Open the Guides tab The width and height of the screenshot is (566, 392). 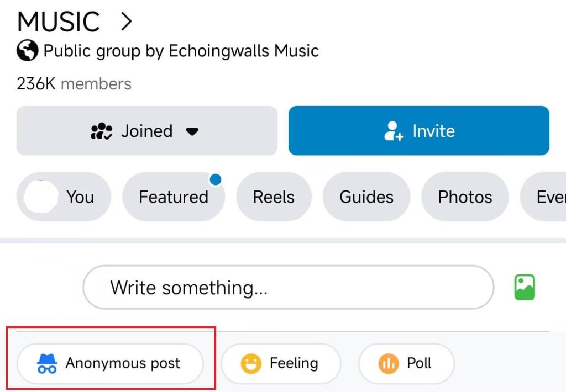[366, 197]
